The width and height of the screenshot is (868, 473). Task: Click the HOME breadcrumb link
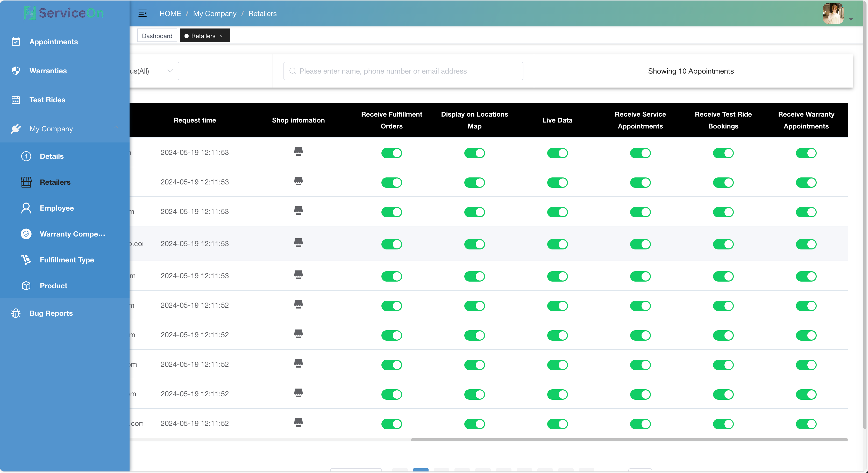(170, 13)
